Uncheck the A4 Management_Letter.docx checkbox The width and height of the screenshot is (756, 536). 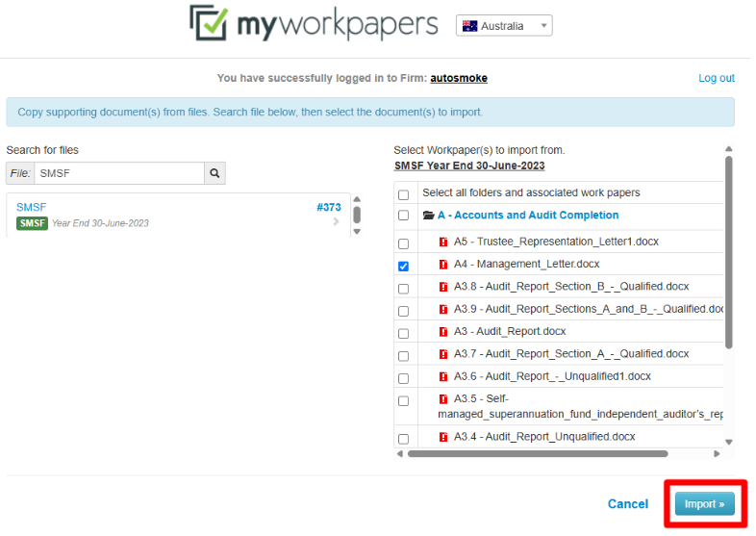pyautogui.click(x=403, y=267)
